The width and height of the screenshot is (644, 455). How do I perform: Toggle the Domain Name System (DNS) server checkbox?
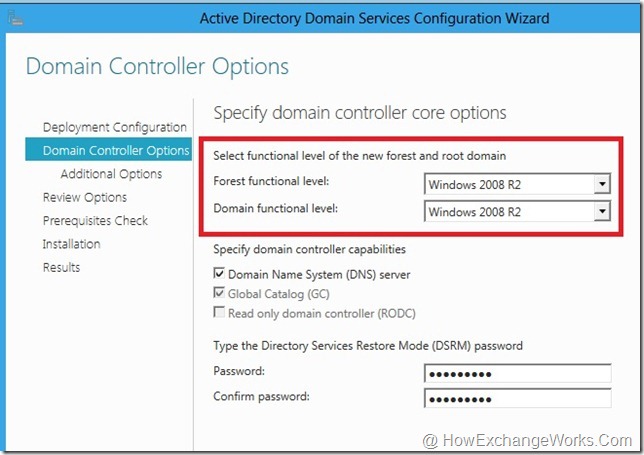tap(219, 274)
